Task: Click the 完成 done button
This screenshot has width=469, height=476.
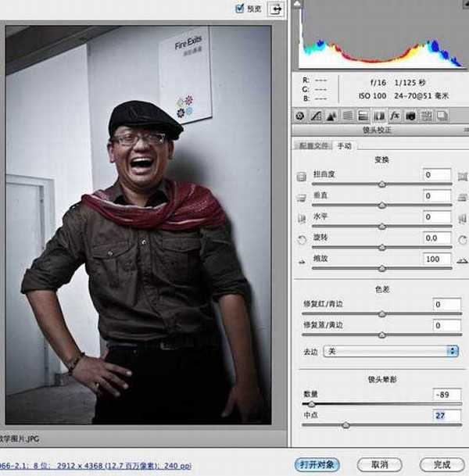Action: click(x=442, y=464)
